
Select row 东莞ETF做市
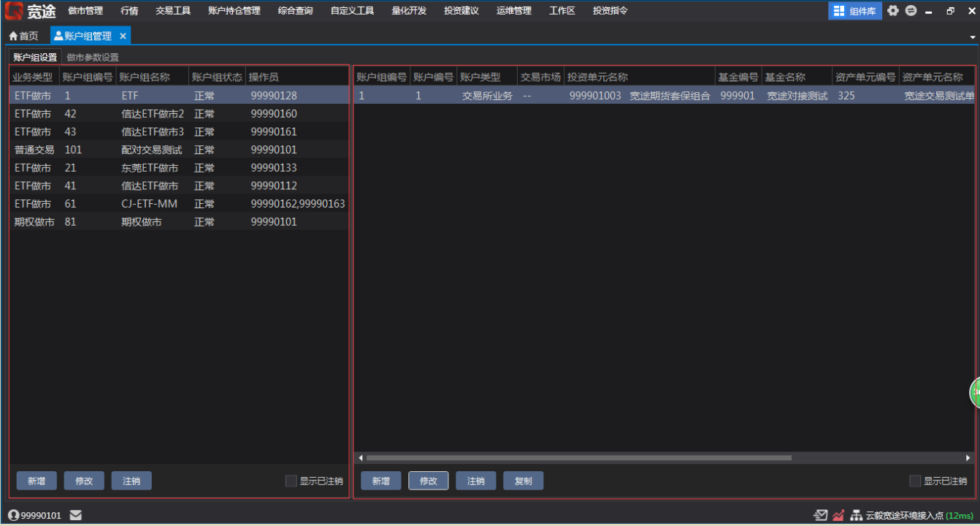coord(179,168)
